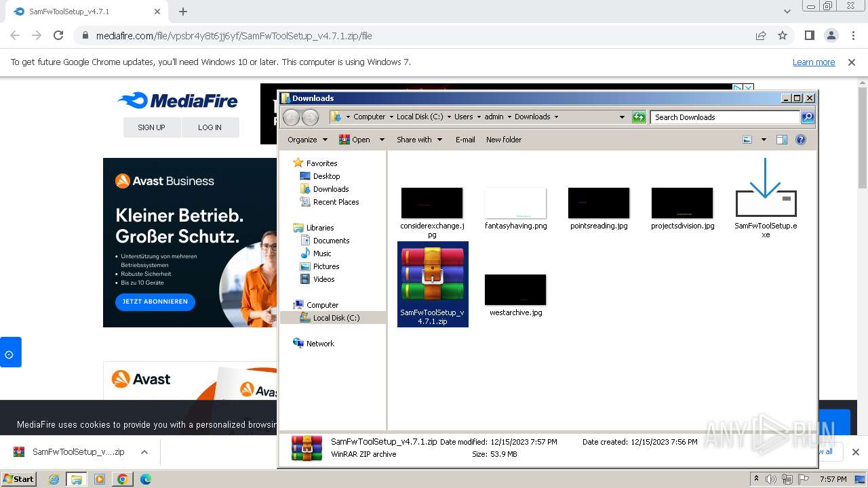This screenshot has width=868, height=488.
Task: Open the Chrome tab search chevron
Action: [787, 12]
